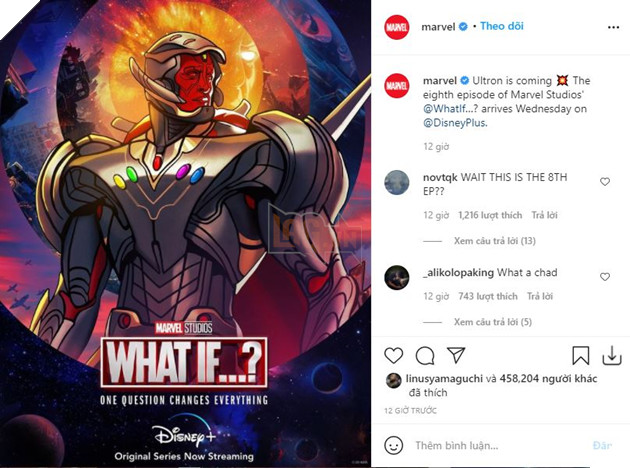
Task: Click Marvel profile avatar in header
Action: pos(397,27)
